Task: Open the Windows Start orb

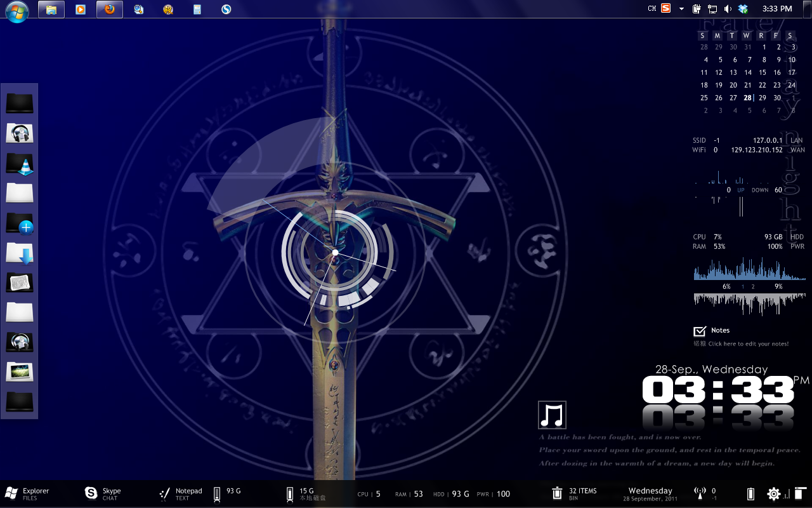Action: pos(16,10)
